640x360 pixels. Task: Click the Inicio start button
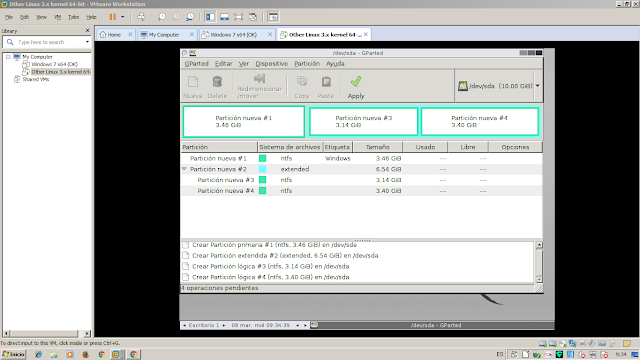click(x=13, y=354)
